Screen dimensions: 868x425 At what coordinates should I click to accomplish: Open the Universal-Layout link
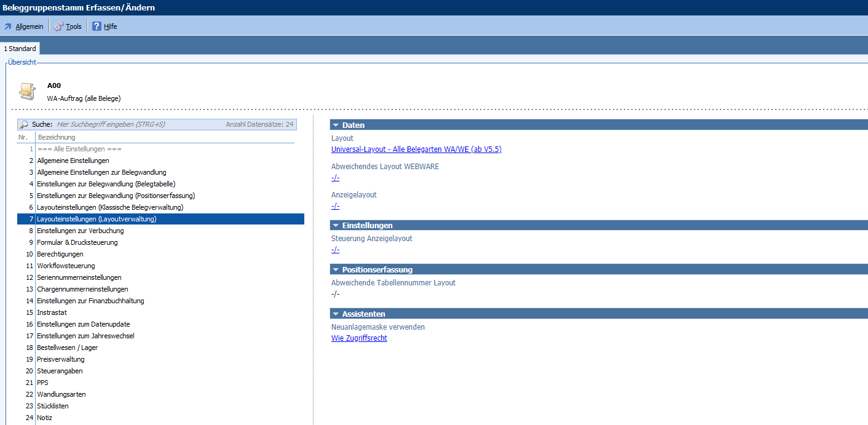point(416,149)
